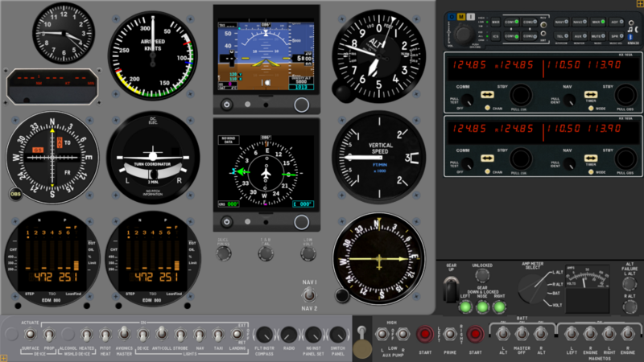Screen dimensions: 644x362
Task: Move the landing GEAR UP lever
Action: (451, 289)
